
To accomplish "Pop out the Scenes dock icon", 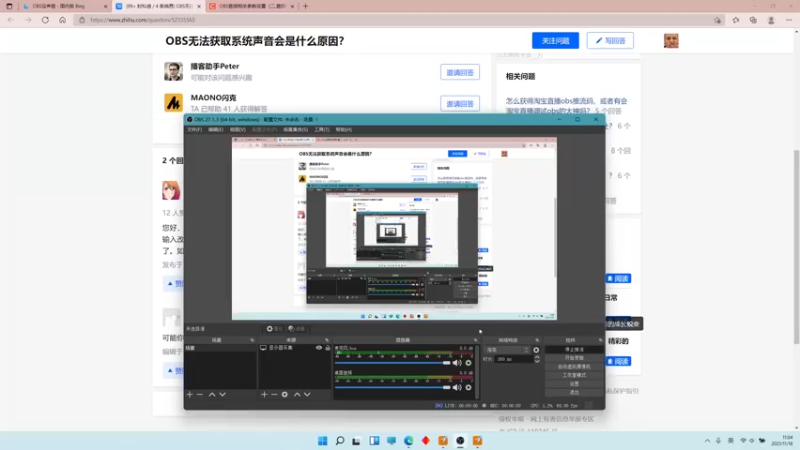I will (252, 340).
